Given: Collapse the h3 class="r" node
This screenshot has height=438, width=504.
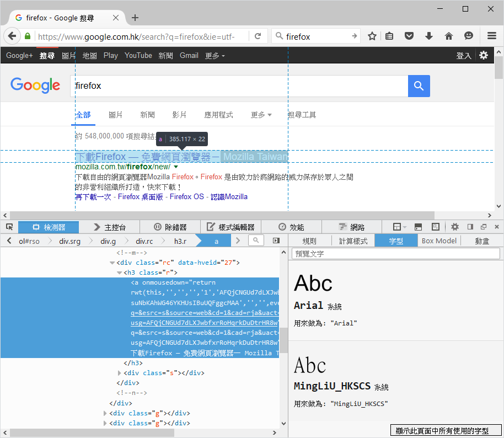Looking at the screenshot, I should [120, 273].
